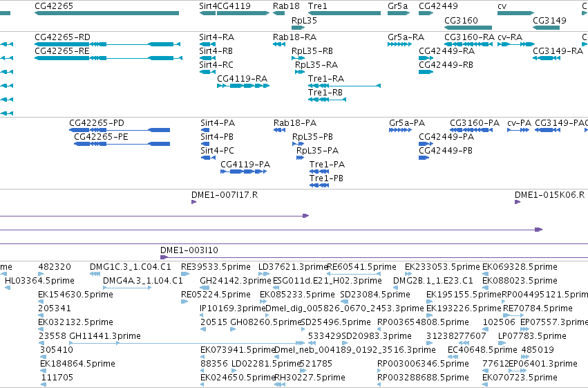Click the Gr5a-PA protein feature

pos(401,130)
